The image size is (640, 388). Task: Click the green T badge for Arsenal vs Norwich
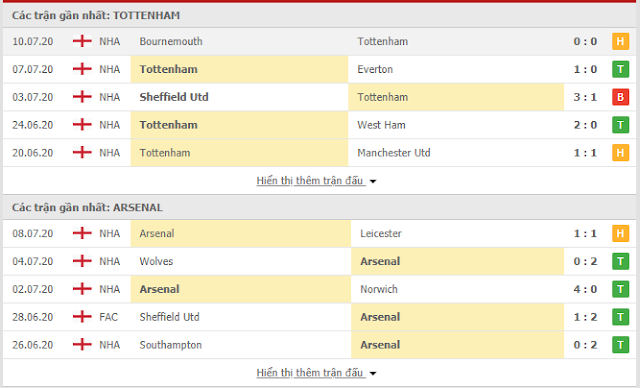tap(620, 289)
